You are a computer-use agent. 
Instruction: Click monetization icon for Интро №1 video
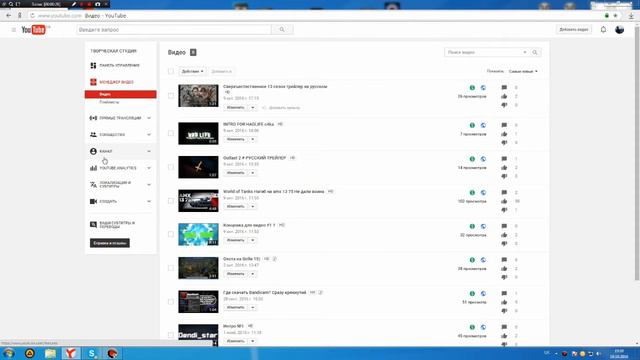pos(472,327)
